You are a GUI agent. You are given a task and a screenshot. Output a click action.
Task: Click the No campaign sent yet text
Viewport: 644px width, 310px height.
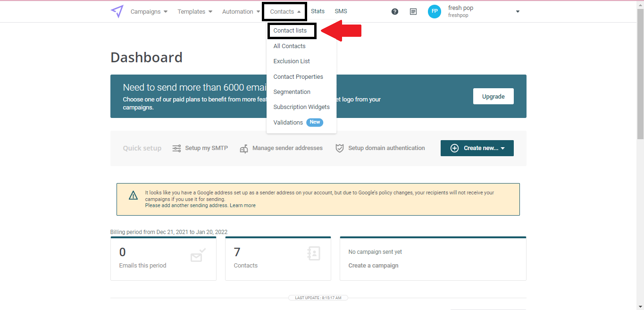click(375, 252)
